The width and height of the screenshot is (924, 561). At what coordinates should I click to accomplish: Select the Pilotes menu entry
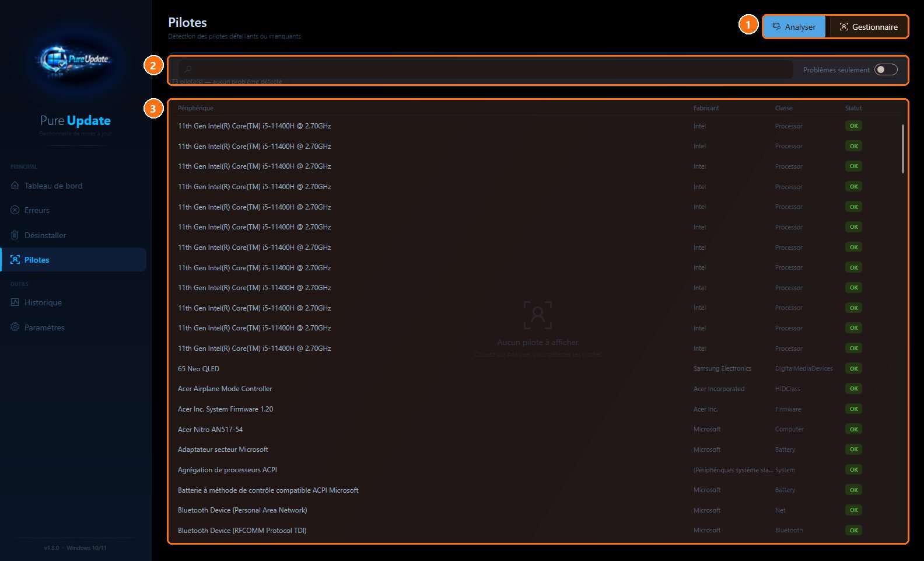pos(73,260)
